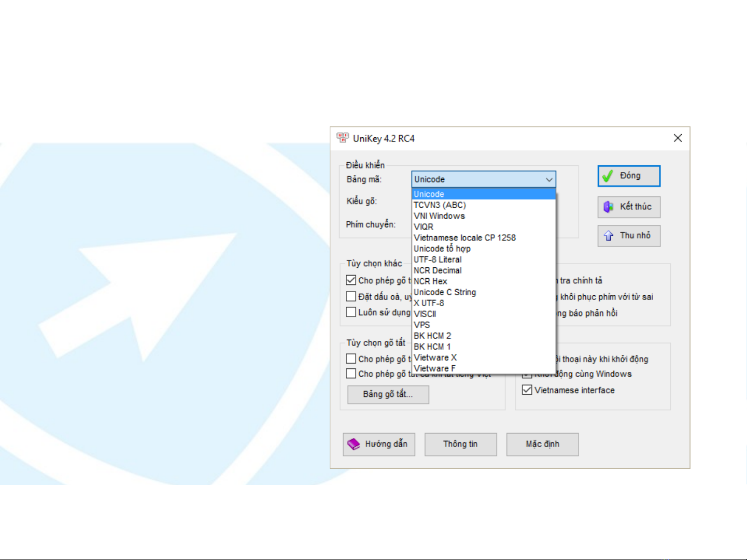Viewport: 747px width, 560px height.
Task: Choose Unicode tổ hợp option
Action: pos(484,249)
